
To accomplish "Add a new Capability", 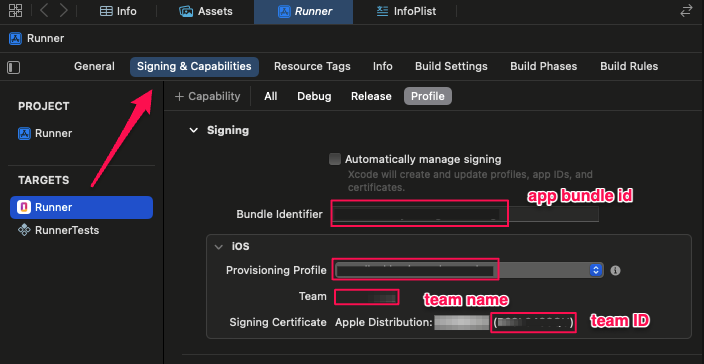I will tap(207, 96).
